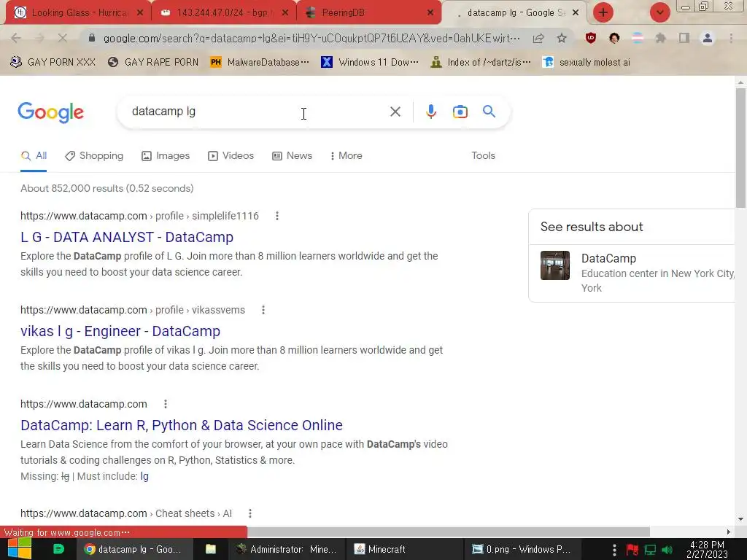The image size is (747, 560).
Task: Click the volume speaker tray icon
Action: pos(667,550)
